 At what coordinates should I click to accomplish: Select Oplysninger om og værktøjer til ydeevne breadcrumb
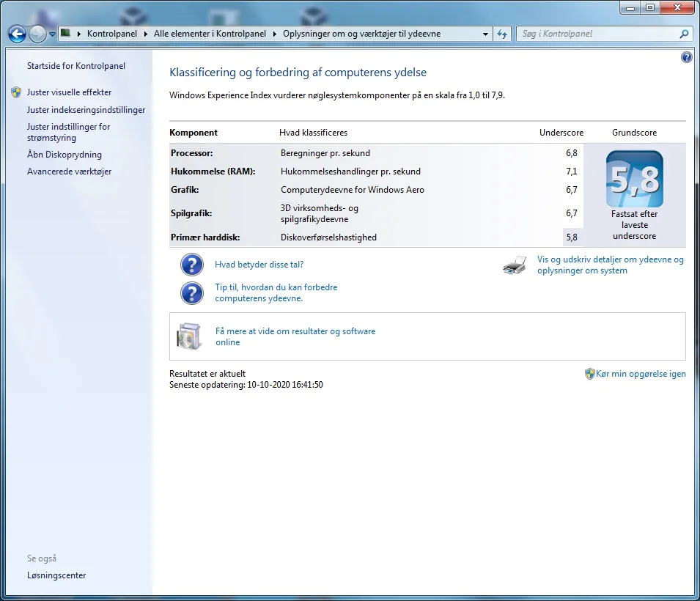(361, 34)
